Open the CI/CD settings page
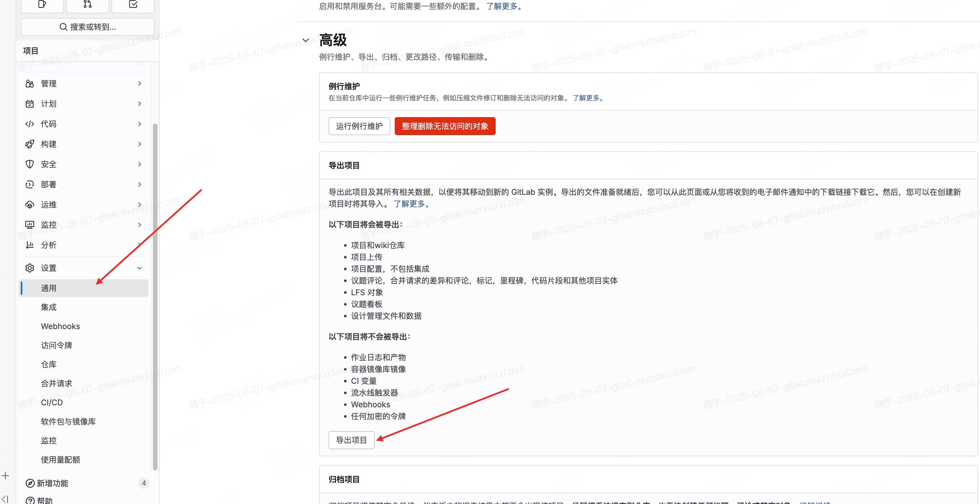980x504 pixels. coord(52,402)
